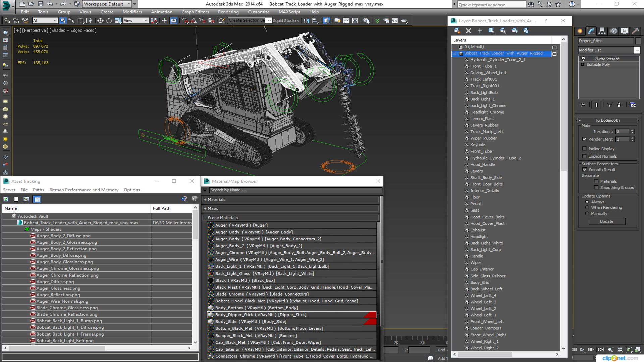Expand the Maps section in Material Browser
644x362 pixels.
[291, 208]
